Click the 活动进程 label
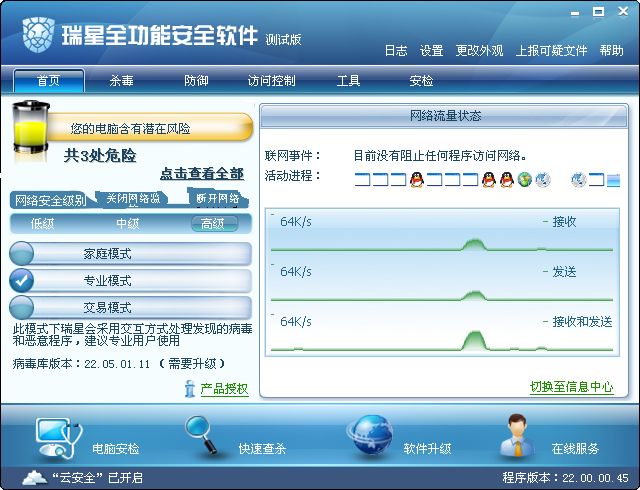 point(292,176)
